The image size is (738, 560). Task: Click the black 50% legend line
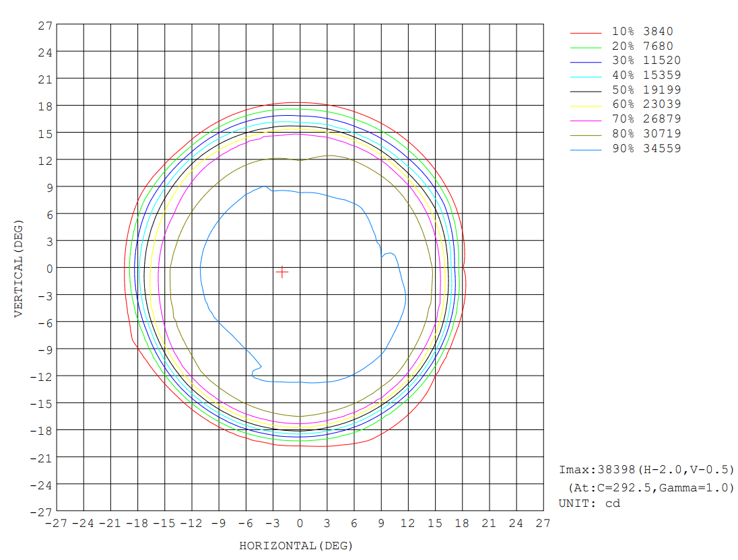[x=584, y=91]
